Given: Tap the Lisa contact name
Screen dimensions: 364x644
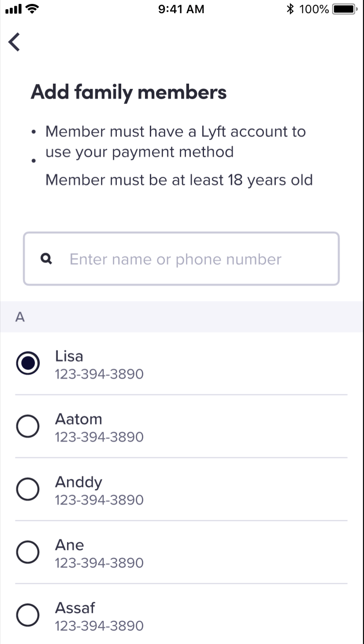Looking at the screenshot, I should (x=69, y=356).
